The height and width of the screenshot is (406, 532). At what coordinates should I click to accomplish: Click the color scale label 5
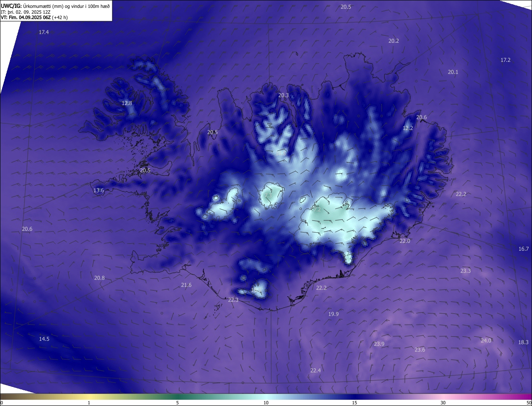click(x=177, y=403)
